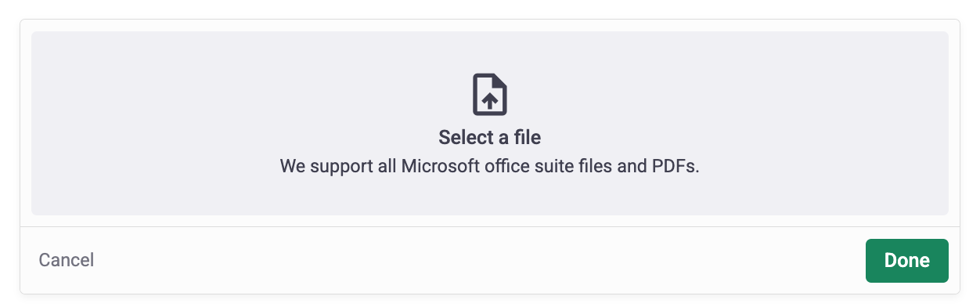Click the gray file drop zone
The image size is (980, 307).
point(490,123)
